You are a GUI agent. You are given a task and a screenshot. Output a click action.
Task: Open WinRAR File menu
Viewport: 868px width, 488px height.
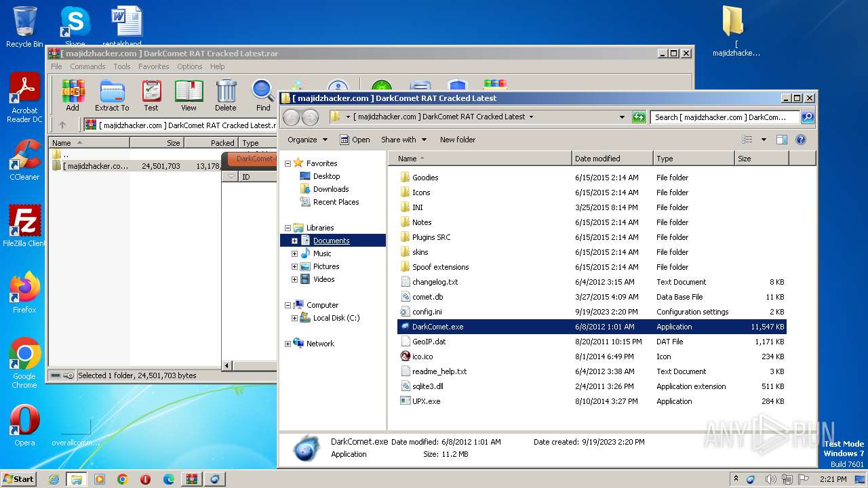[56, 66]
